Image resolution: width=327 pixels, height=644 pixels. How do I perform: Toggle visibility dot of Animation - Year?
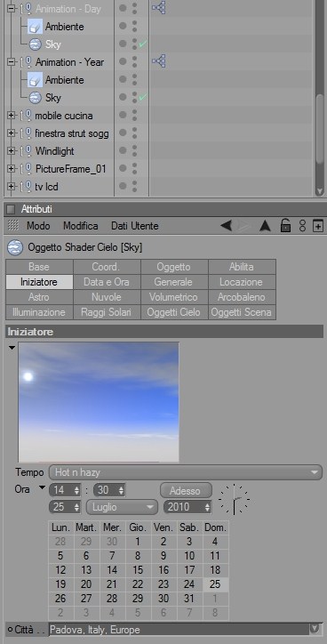pos(123,62)
